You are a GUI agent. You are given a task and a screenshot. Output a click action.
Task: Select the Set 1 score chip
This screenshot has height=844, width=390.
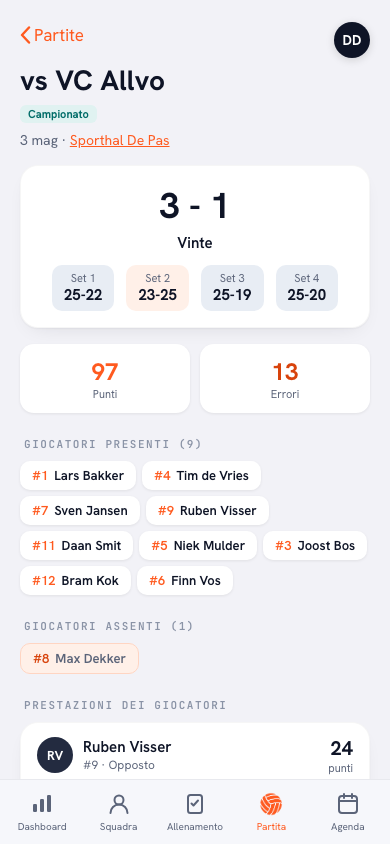(83, 288)
